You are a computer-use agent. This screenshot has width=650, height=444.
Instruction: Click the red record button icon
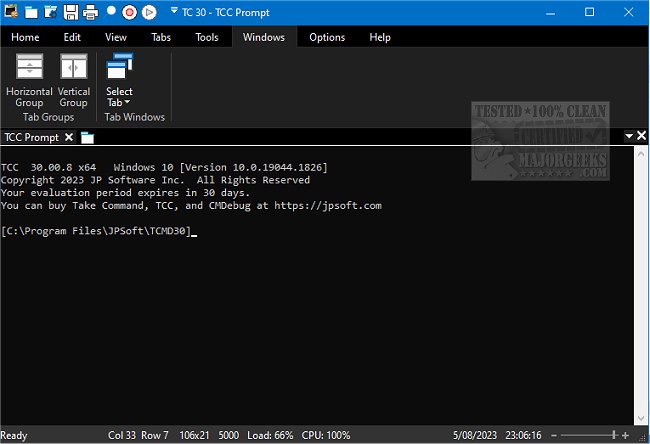(x=129, y=13)
